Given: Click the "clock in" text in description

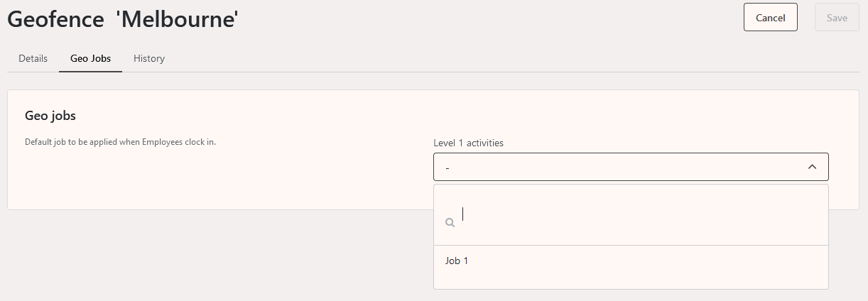Looking at the screenshot, I should pos(199,142).
